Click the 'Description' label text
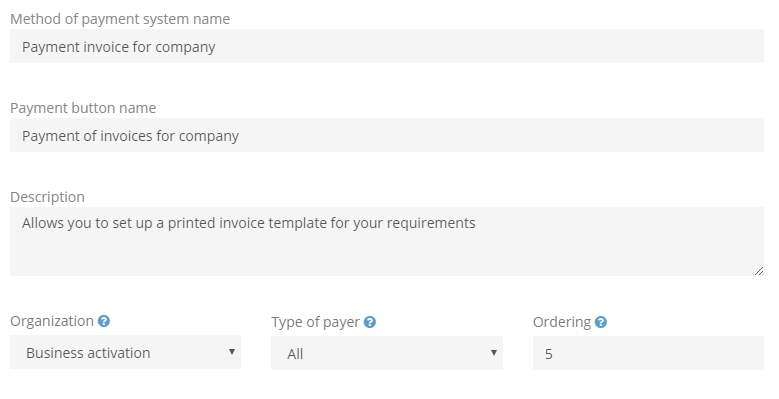Screen dimensions: 779x399 point(47,197)
